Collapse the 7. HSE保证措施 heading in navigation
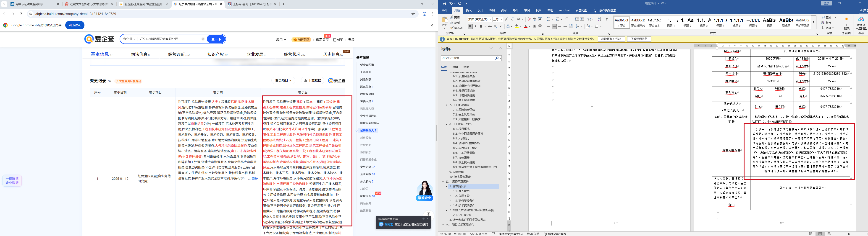Screen dimensions: 868x236 pos(447,105)
